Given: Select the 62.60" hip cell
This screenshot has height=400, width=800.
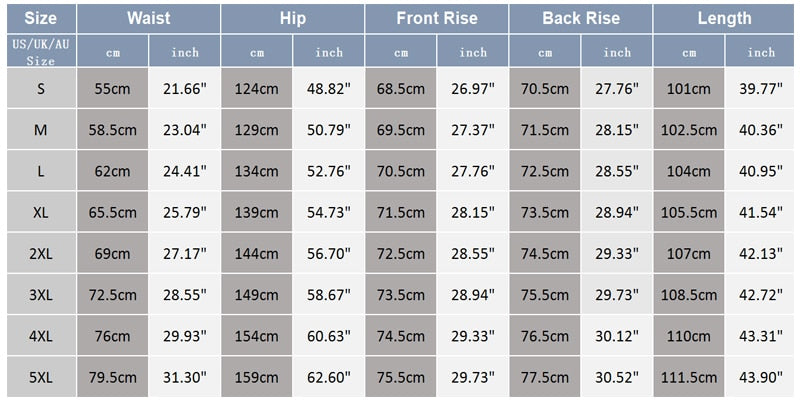Looking at the screenshot, I should pos(329,376).
